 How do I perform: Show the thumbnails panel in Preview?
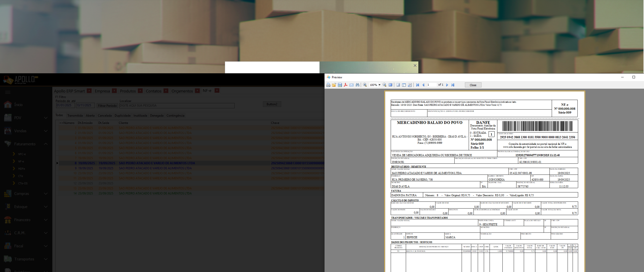(x=404, y=85)
